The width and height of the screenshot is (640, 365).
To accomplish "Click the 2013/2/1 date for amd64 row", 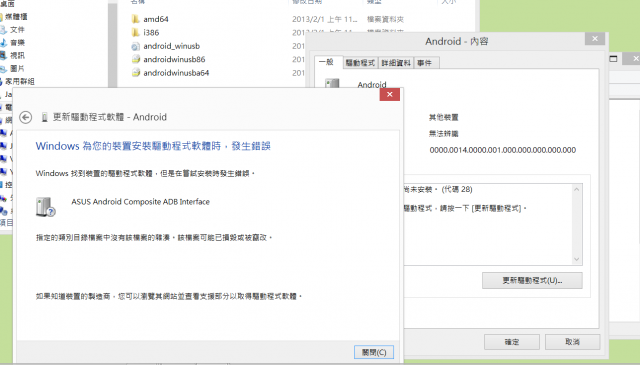I will coord(324,19).
